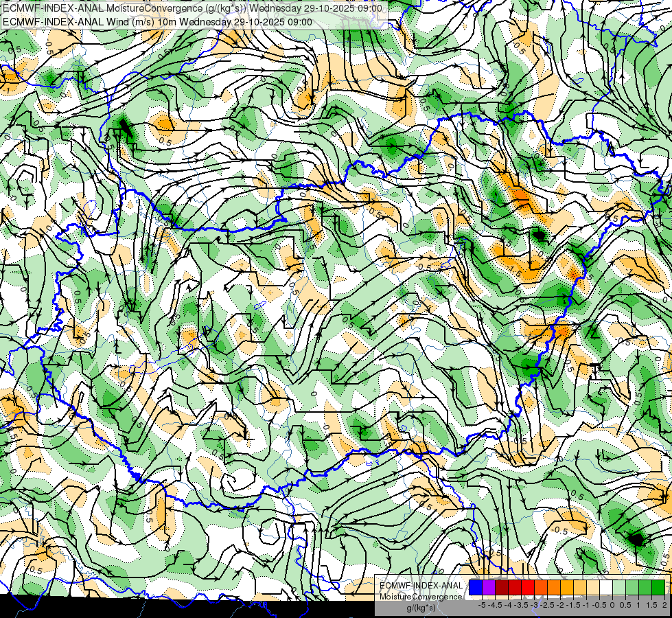
Task: Click the legend scale value -3.5
Action: pyautogui.click(x=521, y=605)
